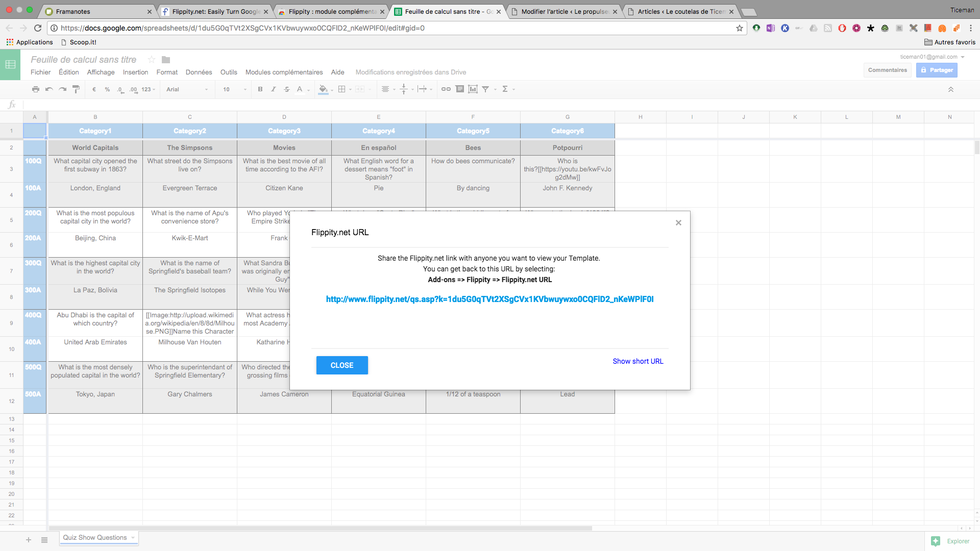Click the insert chart icon
980x551 pixels.
473,89
